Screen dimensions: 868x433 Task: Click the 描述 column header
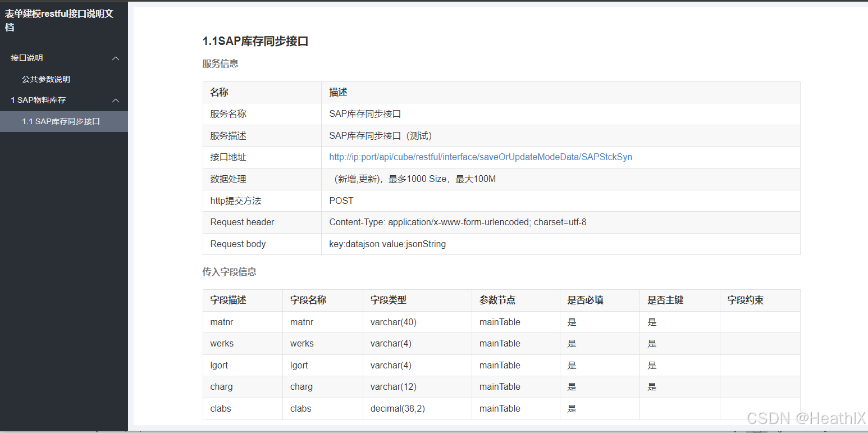(561, 93)
